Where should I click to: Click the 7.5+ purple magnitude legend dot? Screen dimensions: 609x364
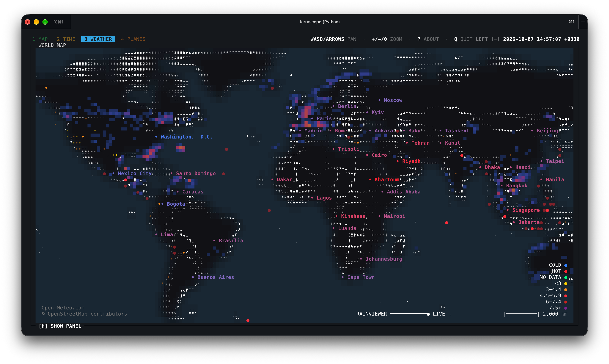pos(566,308)
